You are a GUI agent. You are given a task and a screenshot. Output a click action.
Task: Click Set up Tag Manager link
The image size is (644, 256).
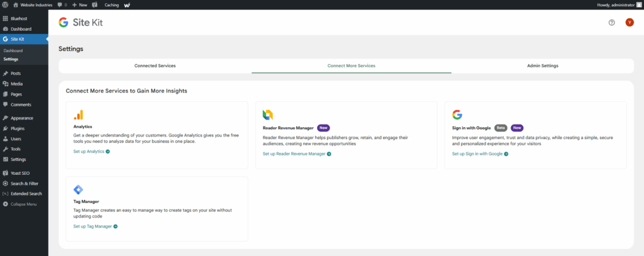(x=96, y=226)
